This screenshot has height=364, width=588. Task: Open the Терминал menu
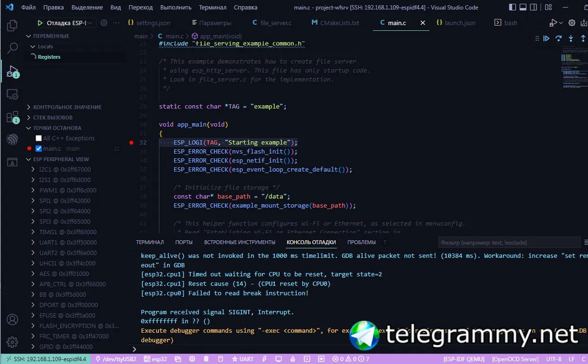(x=212, y=7)
